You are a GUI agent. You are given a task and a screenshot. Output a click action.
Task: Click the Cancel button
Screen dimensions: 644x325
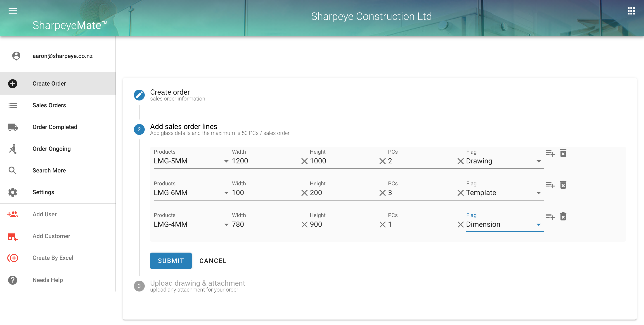(213, 261)
